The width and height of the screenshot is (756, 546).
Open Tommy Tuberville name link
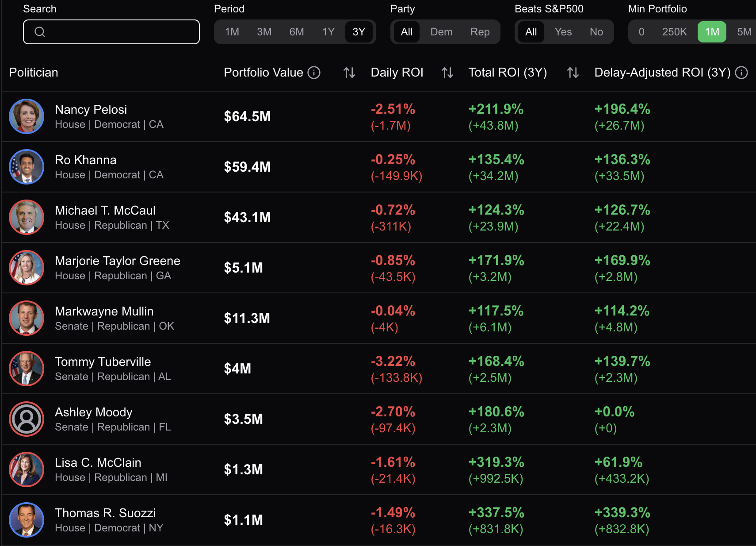click(103, 361)
